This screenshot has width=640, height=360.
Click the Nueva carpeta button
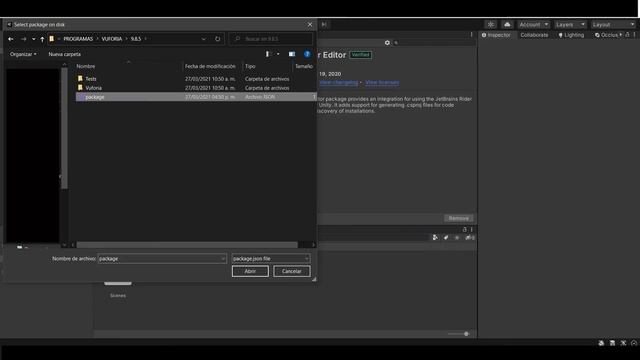click(64, 54)
